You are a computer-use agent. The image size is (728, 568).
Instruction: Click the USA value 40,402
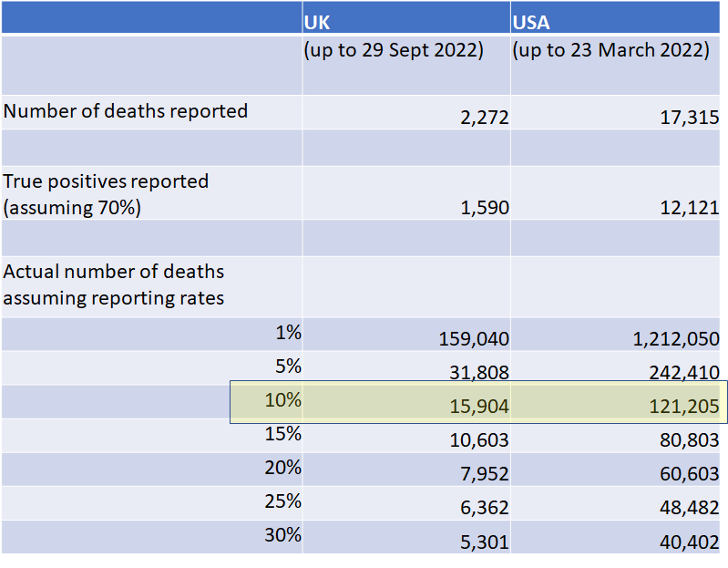click(690, 542)
